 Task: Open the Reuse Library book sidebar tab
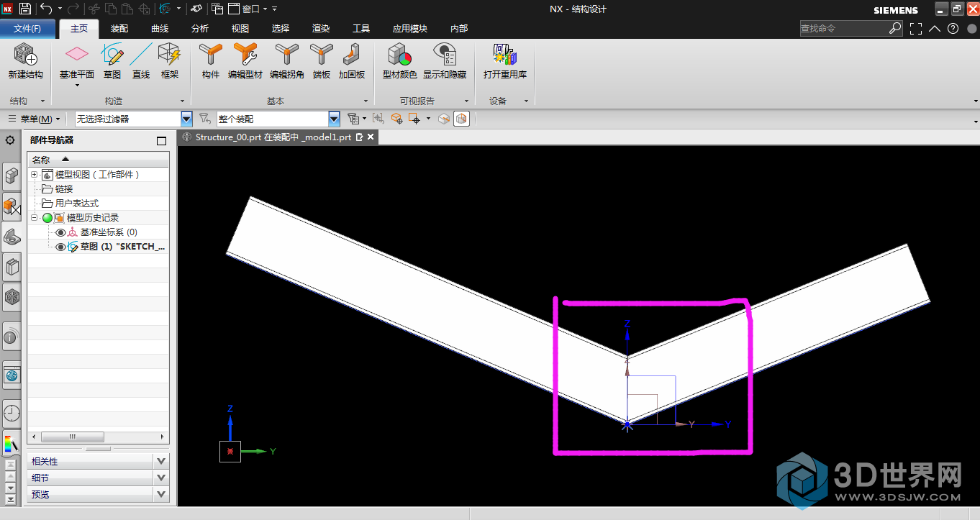pyautogui.click(x=12, y=268)
